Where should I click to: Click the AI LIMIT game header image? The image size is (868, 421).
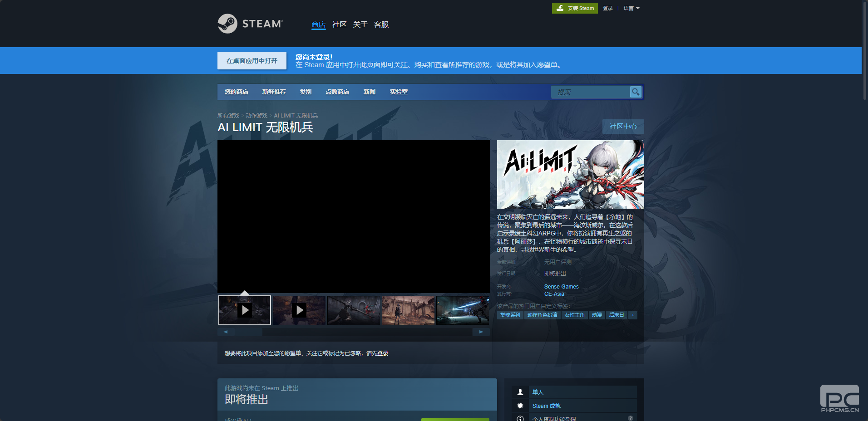(x=571, y=174)
